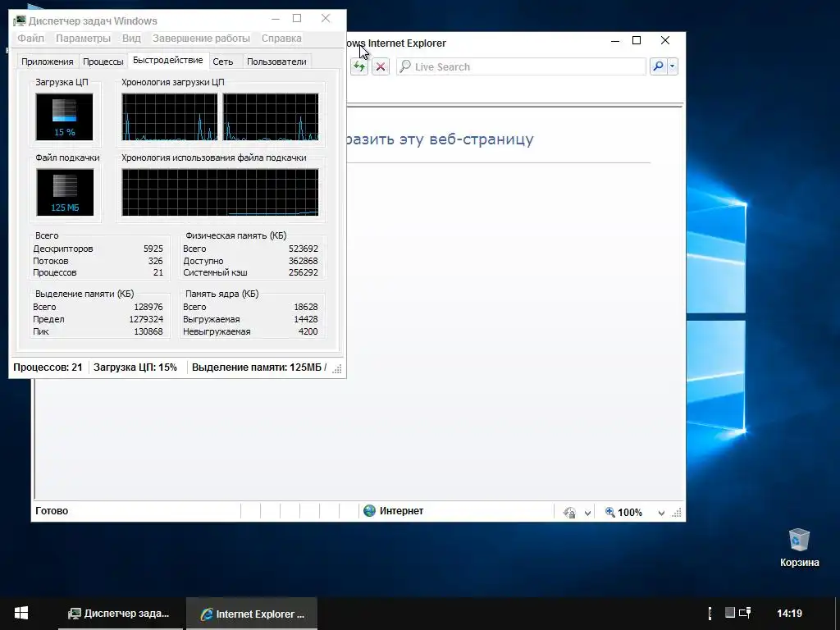Click kernel memory Всего value 18628
The width and height of the screenshot is (840, 630).
pyautogui.click(x=306, y=307)
